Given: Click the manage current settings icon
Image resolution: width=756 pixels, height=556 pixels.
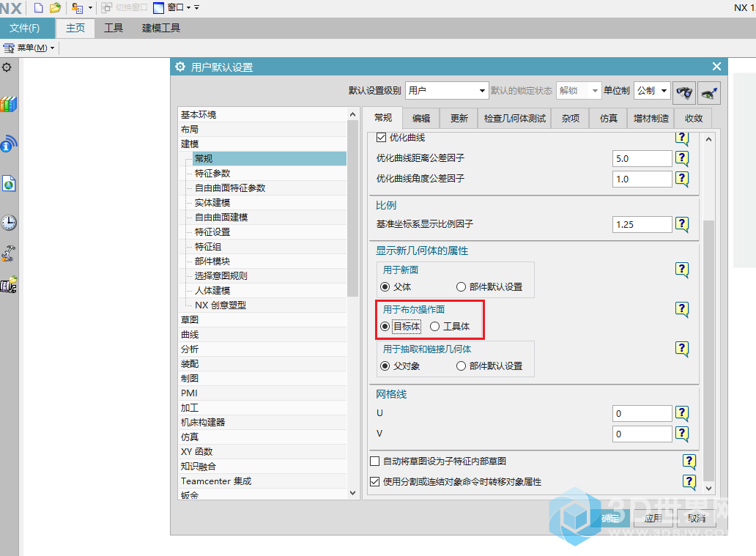Looking at the screenshot, I should [709, 92].
